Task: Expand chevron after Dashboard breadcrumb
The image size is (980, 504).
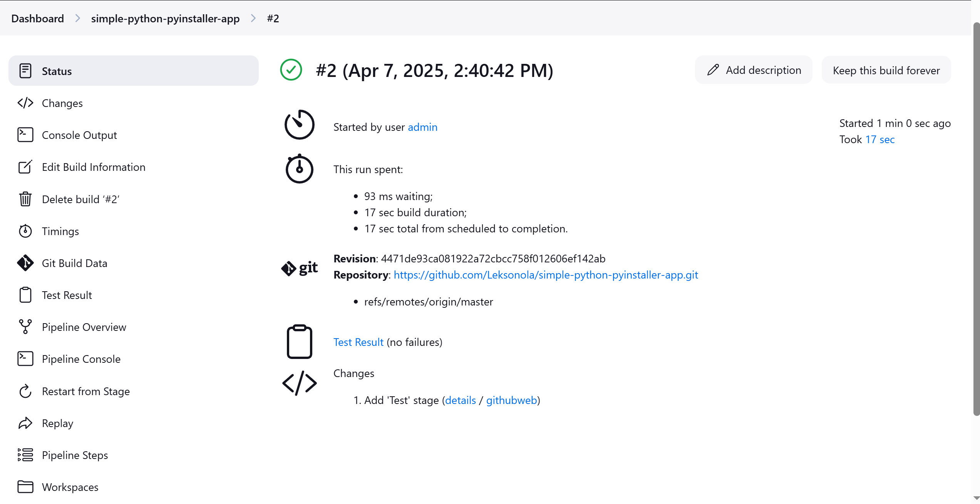Action: pos(78,18)
